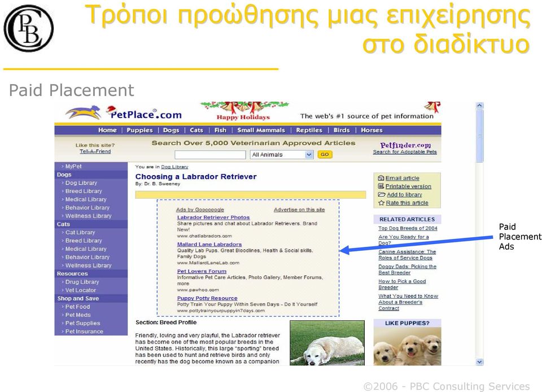The height and width of the screenshot is (392, 542).
Task: Open the All Animals dropdown
Action: click(282, 155)
